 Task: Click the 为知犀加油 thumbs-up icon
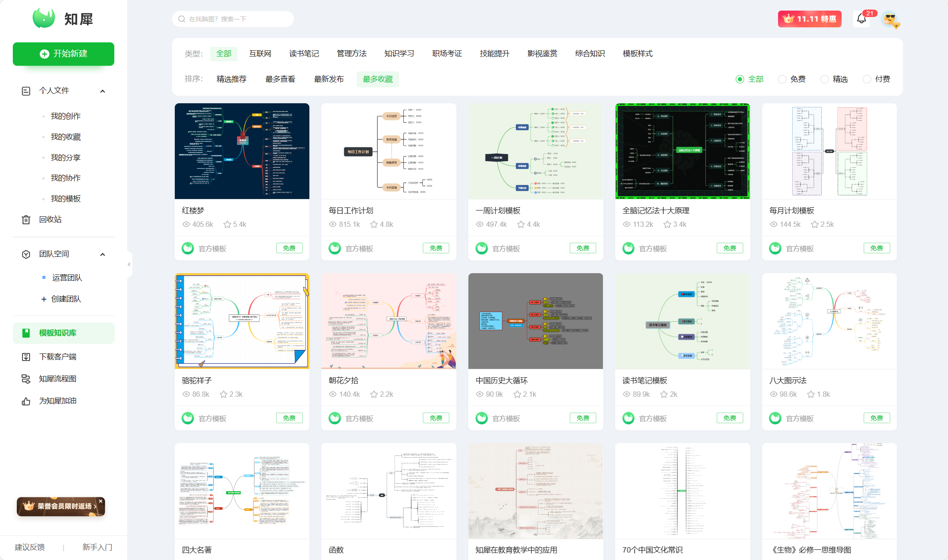26,400
